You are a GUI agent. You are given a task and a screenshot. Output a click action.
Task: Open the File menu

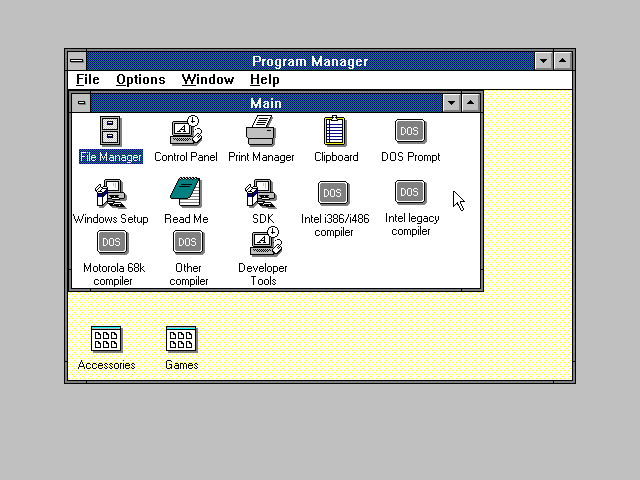click(88, 80)
